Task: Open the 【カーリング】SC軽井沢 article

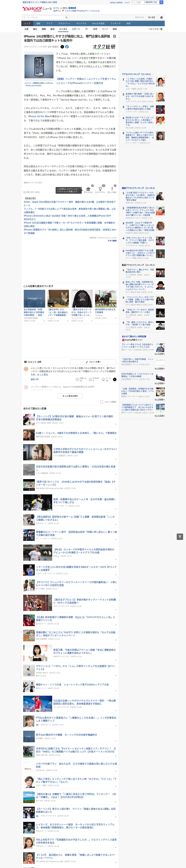Action: [75, 418]
